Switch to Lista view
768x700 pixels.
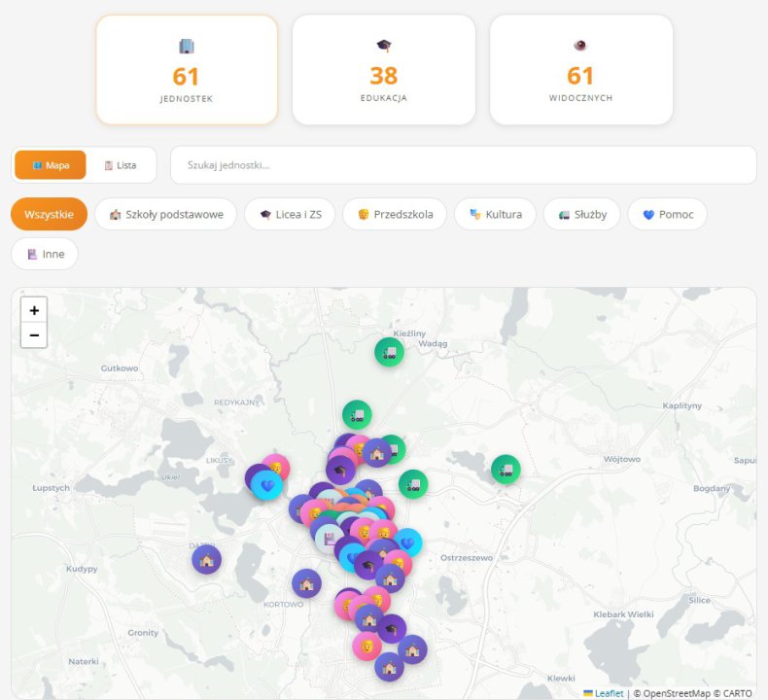pos(121,165)
